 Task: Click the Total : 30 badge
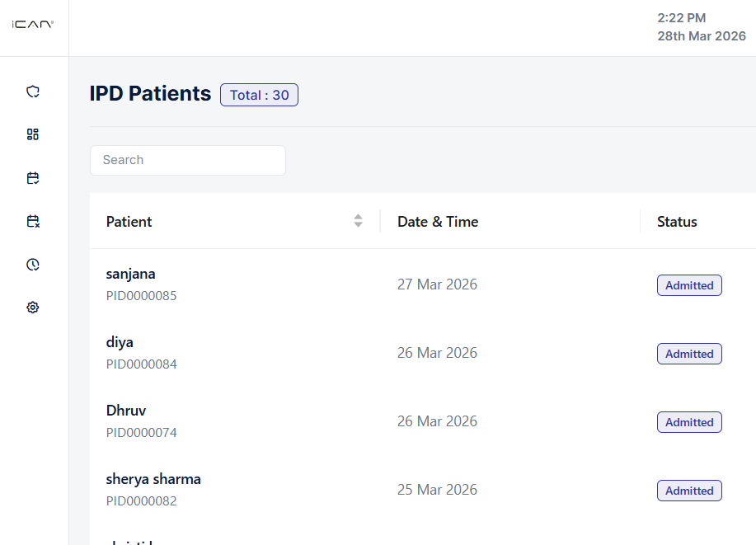click(259, 95)
